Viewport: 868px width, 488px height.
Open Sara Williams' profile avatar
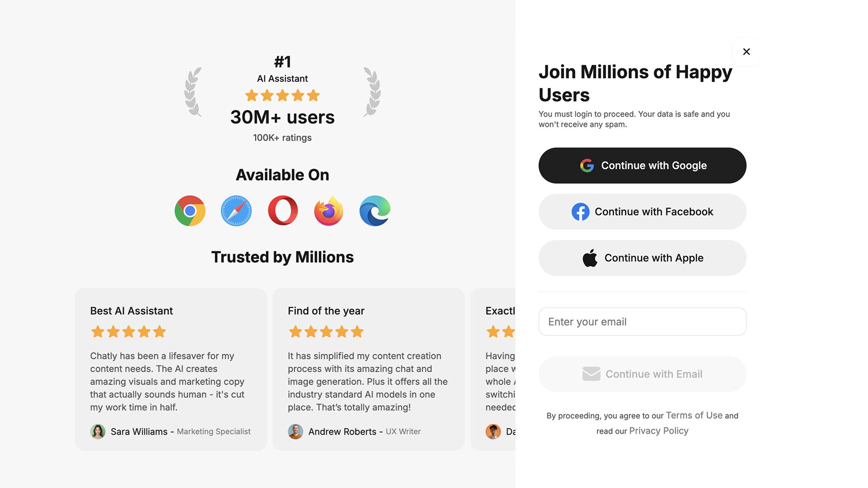[98, 432]
